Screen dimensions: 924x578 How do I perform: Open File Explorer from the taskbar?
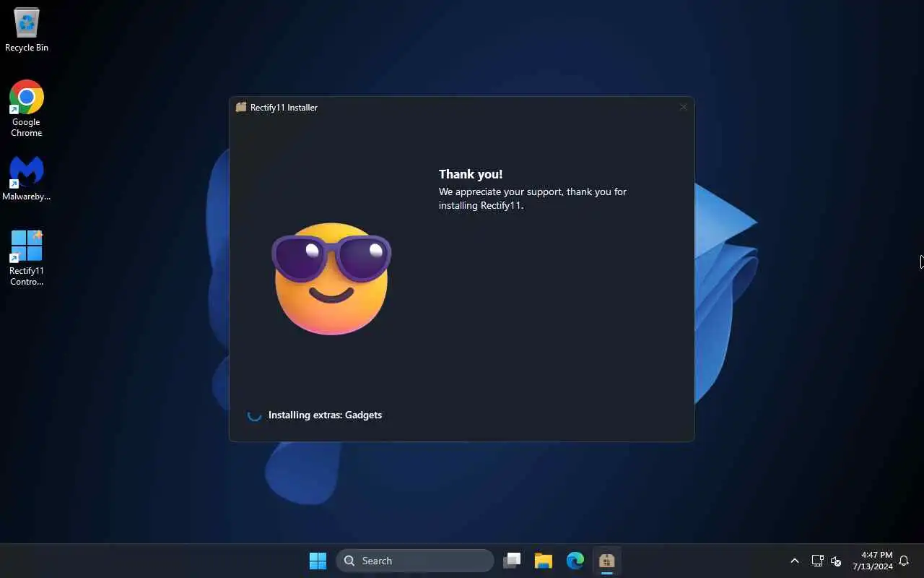tap(544, 561)
